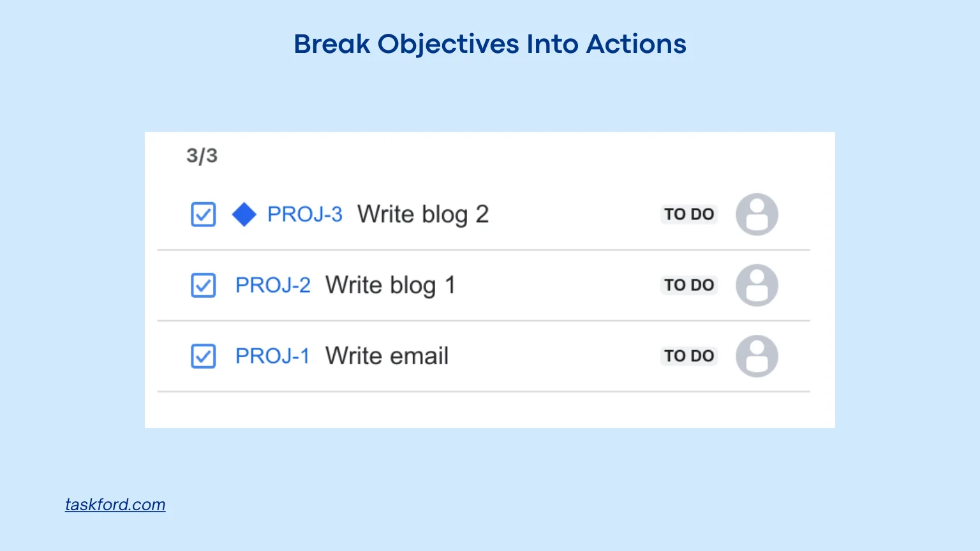
Task: Open the PROJ-2 issue key link
Action: coord(272,285)
